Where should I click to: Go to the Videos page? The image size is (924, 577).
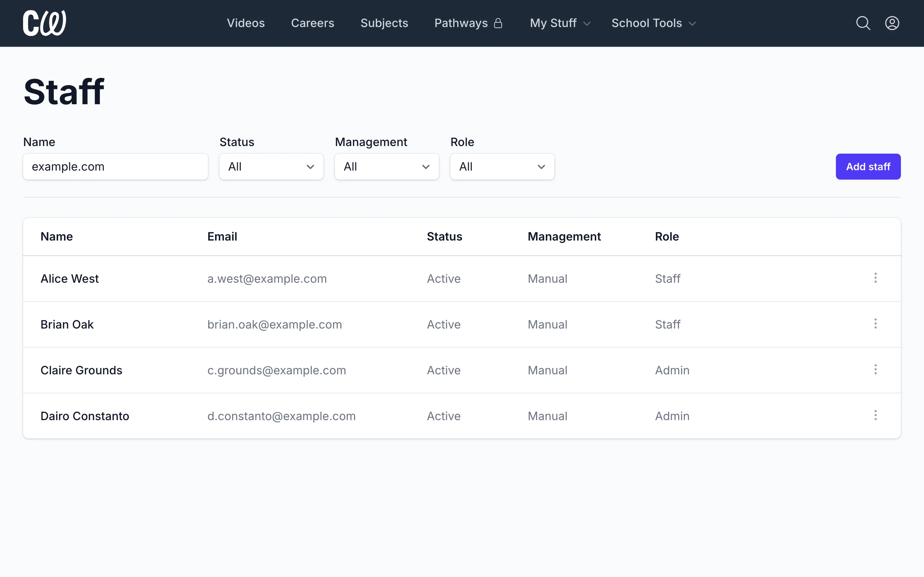click(x=246, y=23)
